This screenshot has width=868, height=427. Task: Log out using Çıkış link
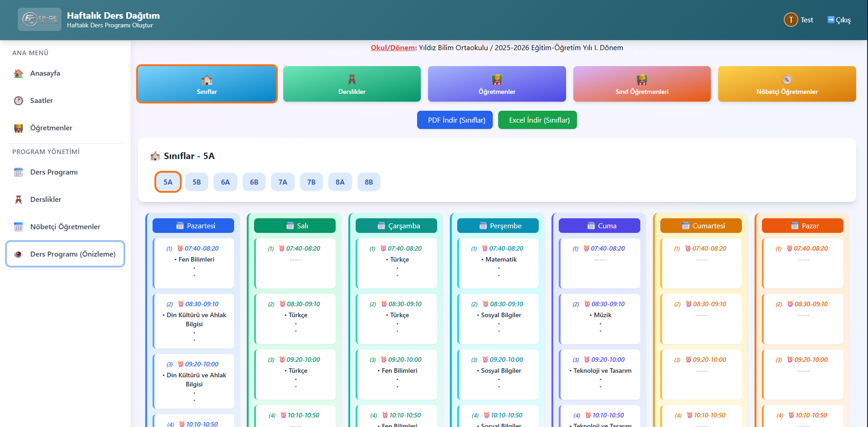point(839,20)
